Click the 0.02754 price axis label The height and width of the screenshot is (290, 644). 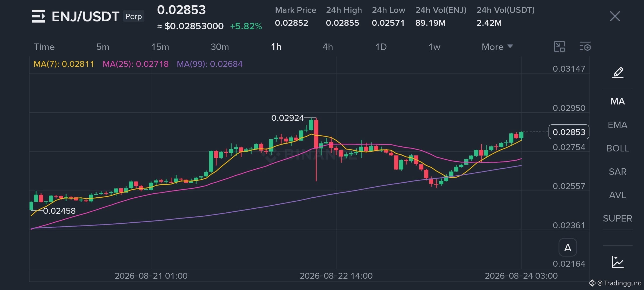point(569,147)
